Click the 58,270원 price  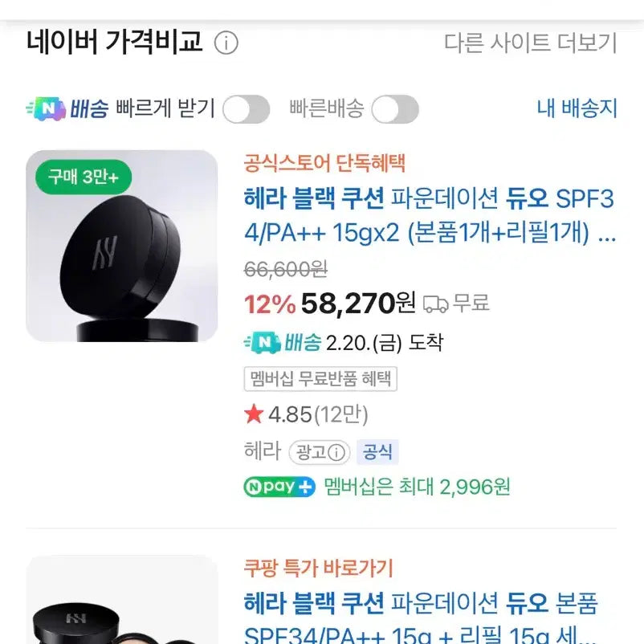click(x=358, y=304)
